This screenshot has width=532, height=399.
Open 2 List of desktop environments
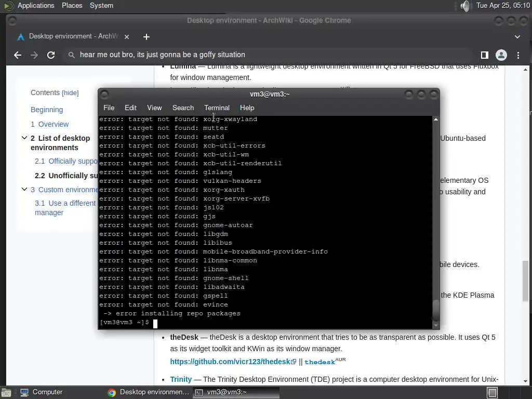point(60,143)
